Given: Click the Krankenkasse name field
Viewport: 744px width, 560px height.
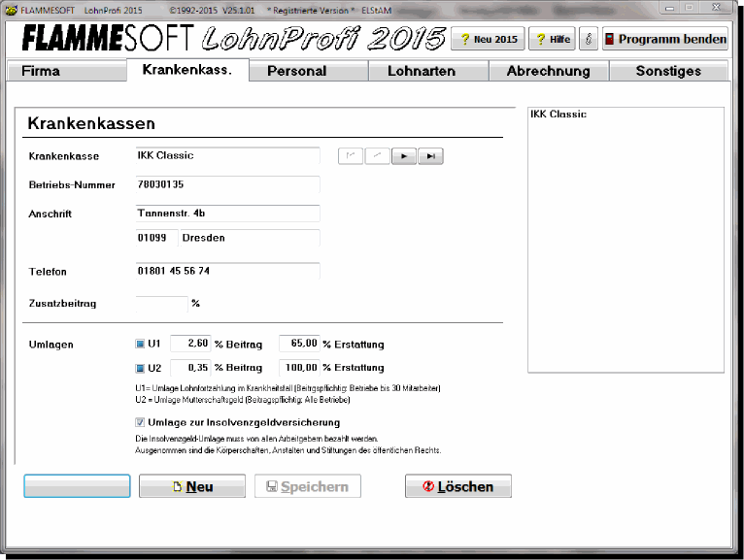Looking at the screenshot, I should click(x=227, y=155).
